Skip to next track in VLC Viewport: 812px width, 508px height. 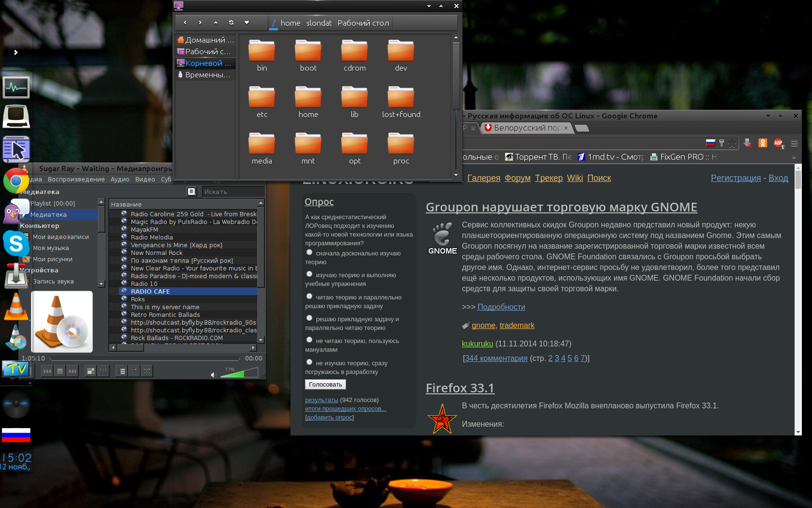tap(72, 371)
